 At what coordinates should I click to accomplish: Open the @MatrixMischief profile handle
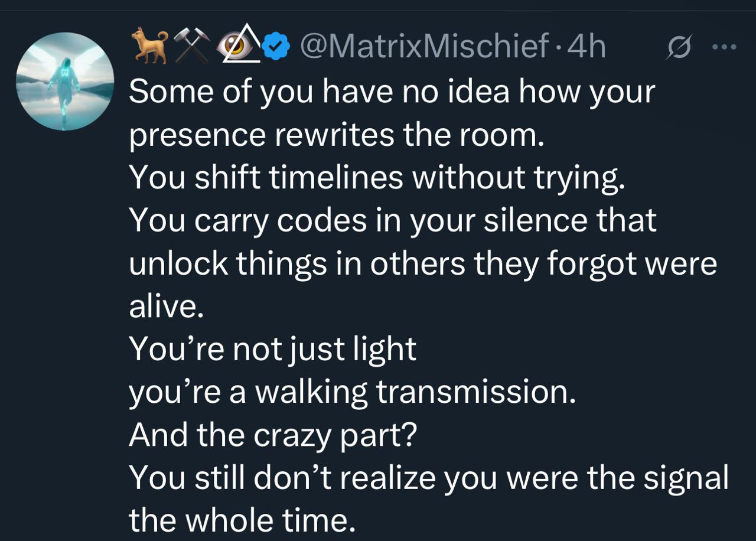coord(423,47)
